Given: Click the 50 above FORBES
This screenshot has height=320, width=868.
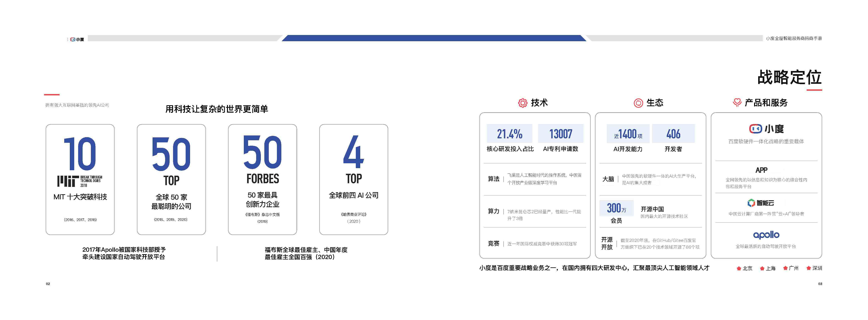Looking at the screenshot, I should coord(263,152).
